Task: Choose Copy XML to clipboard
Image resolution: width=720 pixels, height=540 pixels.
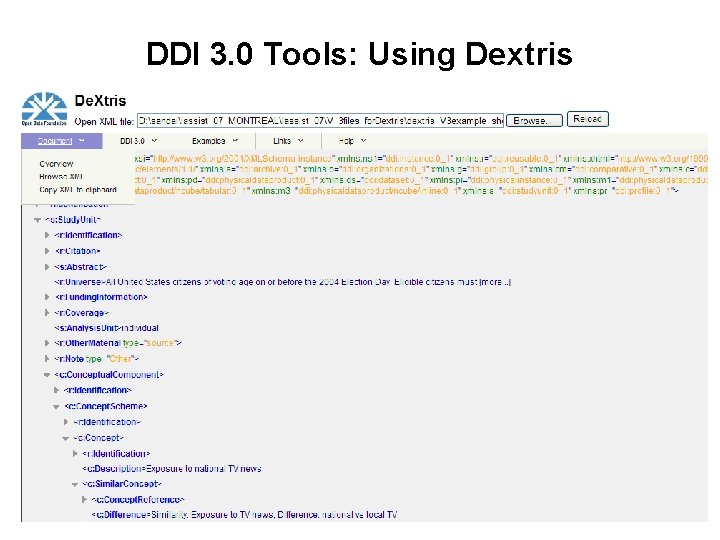Action: (x=78, y=190)
